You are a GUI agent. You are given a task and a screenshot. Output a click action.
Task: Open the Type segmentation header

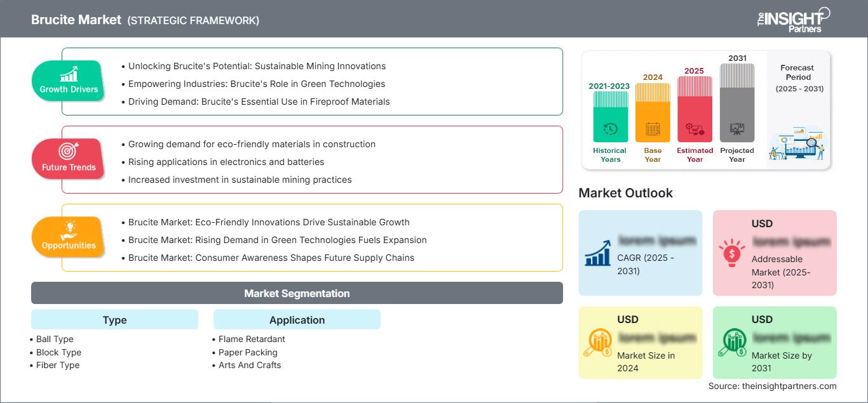[114, 320]
